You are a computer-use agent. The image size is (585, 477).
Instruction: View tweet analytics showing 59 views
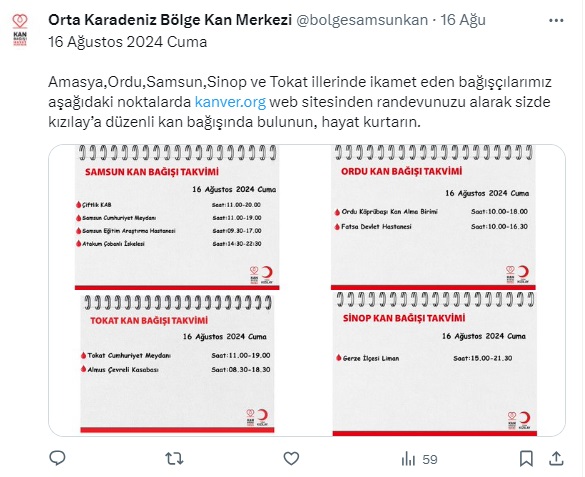pos(419,459)
